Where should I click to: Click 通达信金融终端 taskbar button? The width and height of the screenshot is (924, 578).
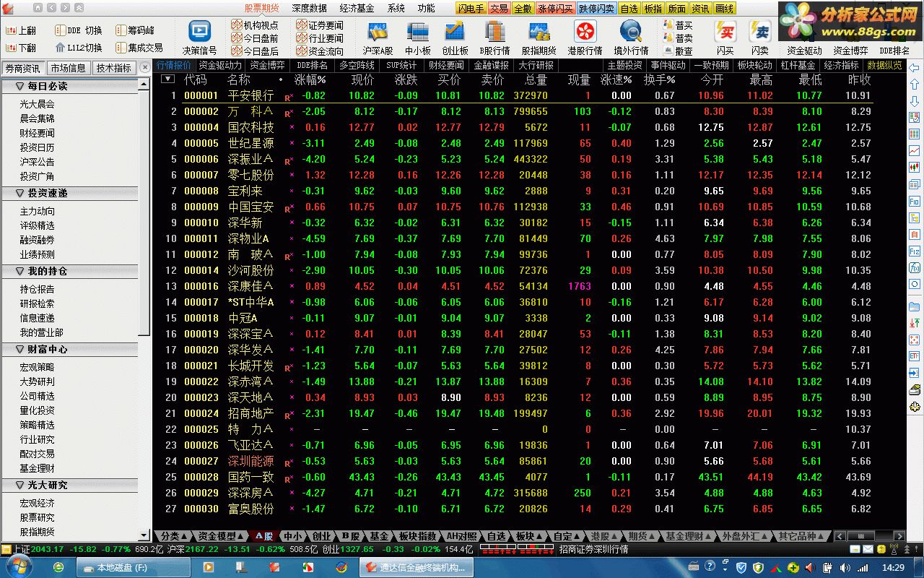coord(417,567)
